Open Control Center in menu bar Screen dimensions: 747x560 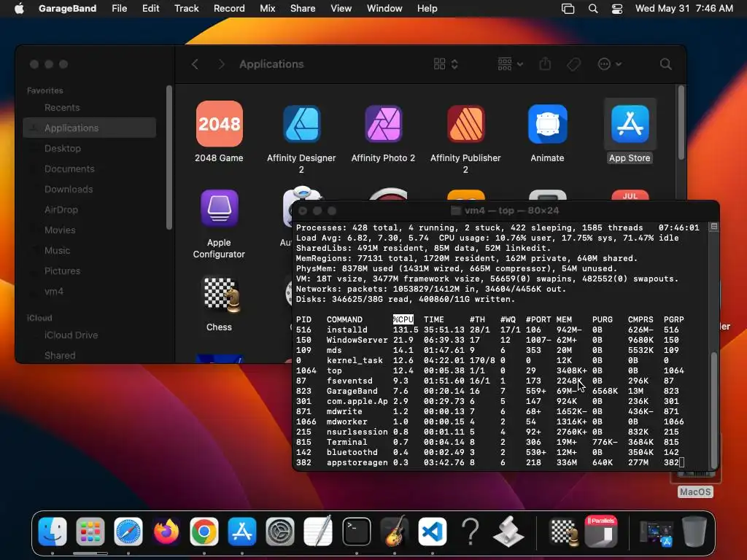(617, 8)
